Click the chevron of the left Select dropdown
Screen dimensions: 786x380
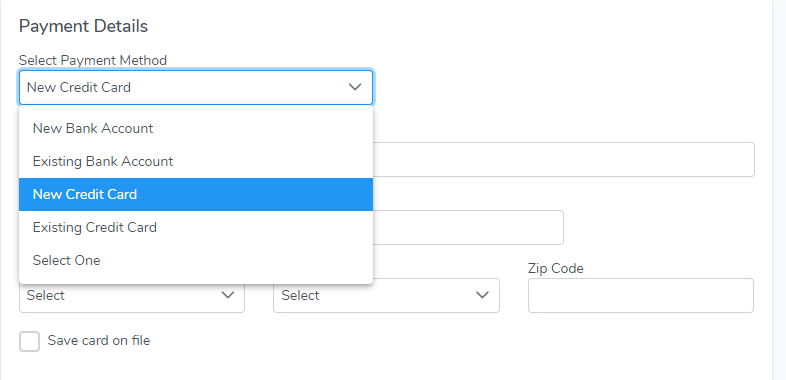228,295
